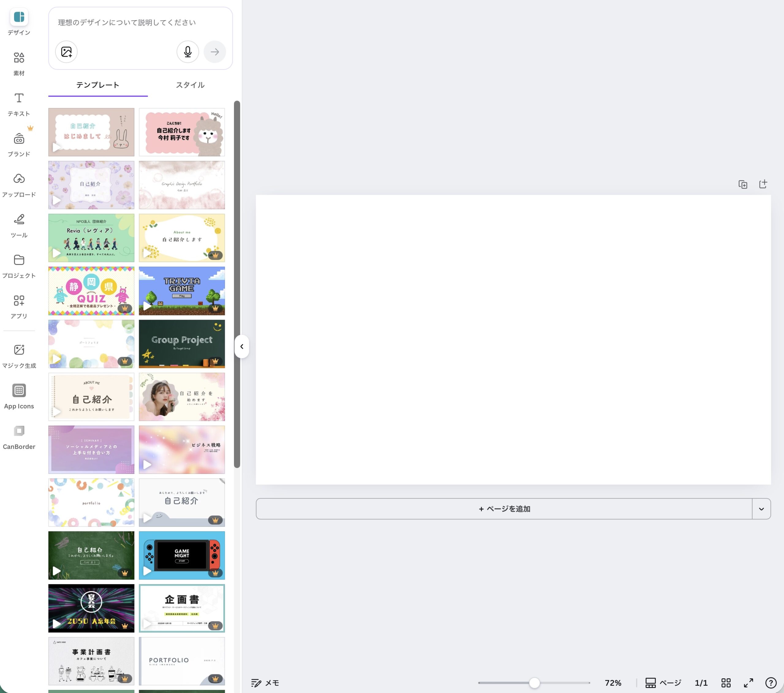Click the microphone icon in the prompt box
The width and height of the screenshot is (784, 693).
click(187, 51)
